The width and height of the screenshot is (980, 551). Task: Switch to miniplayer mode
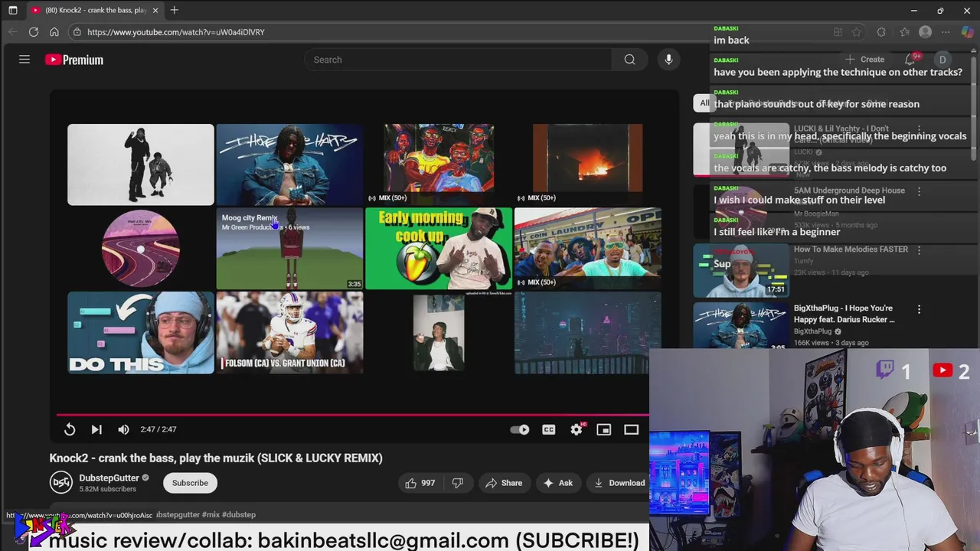tap(604, 429)
